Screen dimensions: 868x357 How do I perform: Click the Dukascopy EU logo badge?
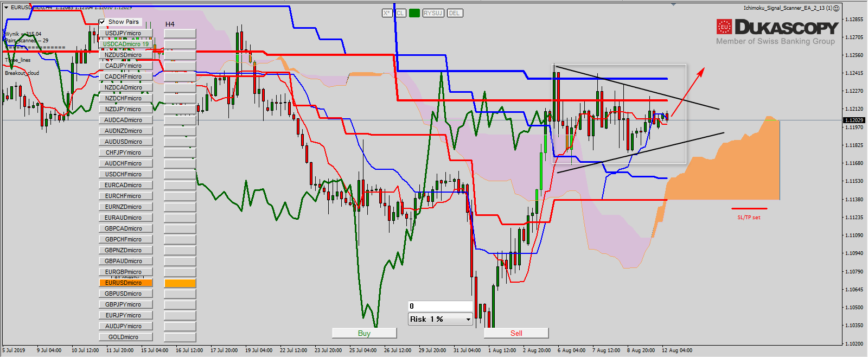(724, 27)
